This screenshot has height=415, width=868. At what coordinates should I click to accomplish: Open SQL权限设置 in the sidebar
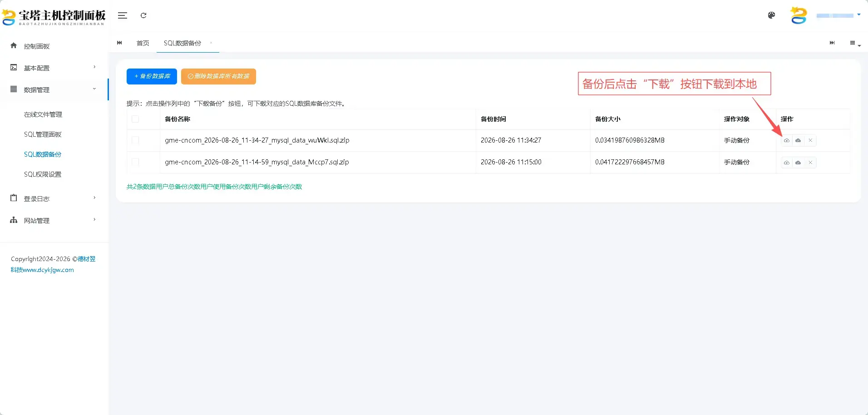point(43,174)
